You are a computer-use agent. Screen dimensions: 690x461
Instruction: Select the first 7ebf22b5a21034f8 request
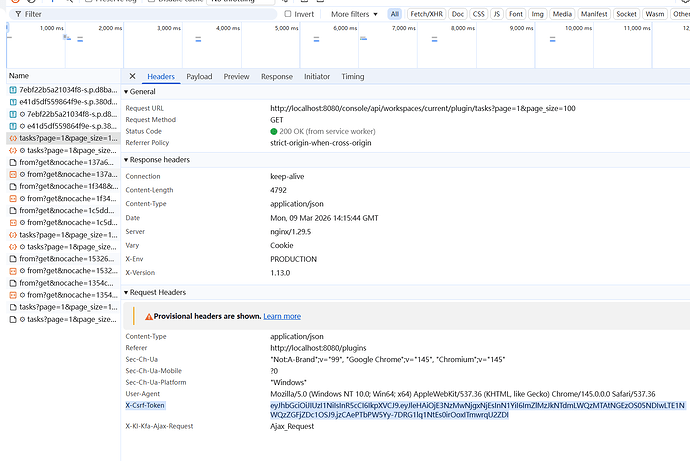pyautogui.click(x=65, y=90)
